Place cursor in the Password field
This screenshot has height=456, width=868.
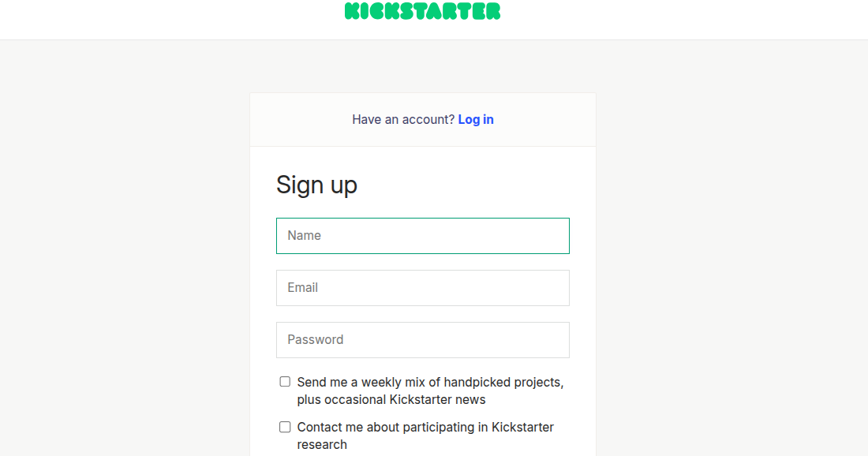423,340
